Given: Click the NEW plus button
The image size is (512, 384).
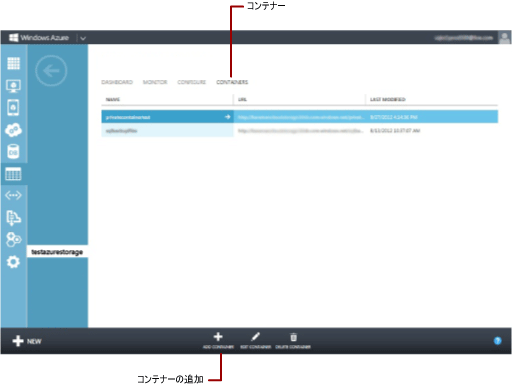Looking at the screenshot, I should click(27, 341).
